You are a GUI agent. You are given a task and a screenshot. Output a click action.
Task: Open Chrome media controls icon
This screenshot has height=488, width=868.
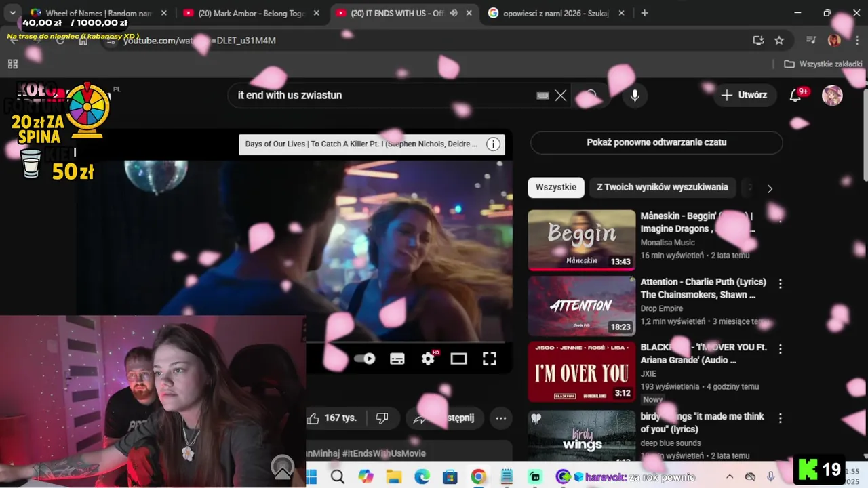click(x=811, y=41)
